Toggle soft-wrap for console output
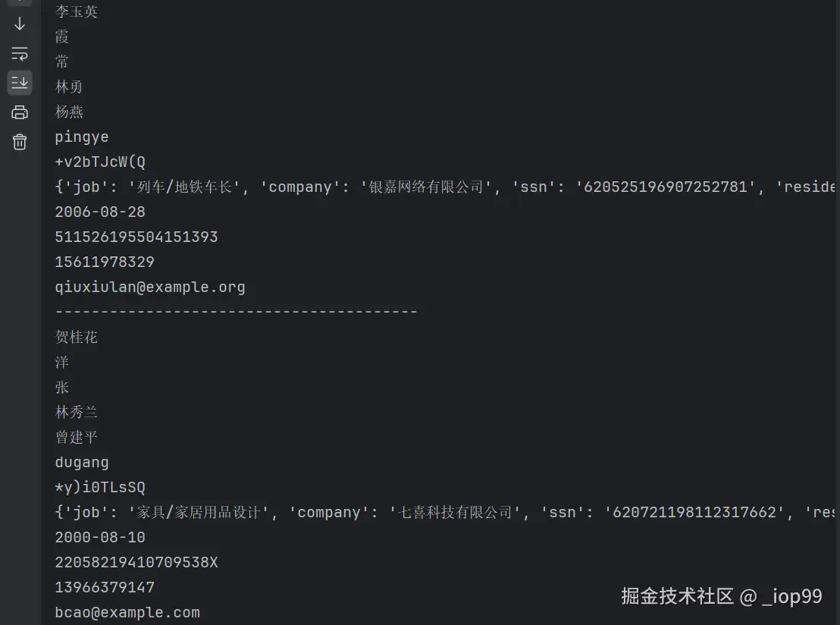840x625 pixels. [20, 53]
